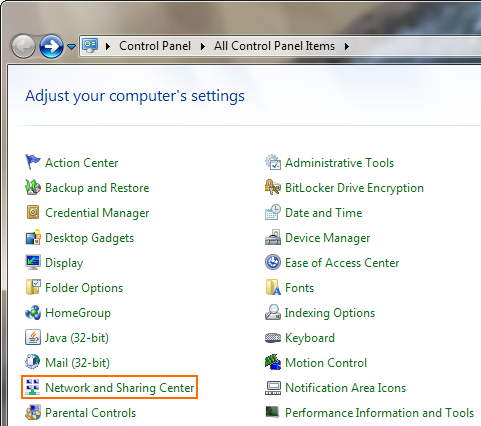
Task: Click the Device Manager icon
Action: [x=273, y=237]
